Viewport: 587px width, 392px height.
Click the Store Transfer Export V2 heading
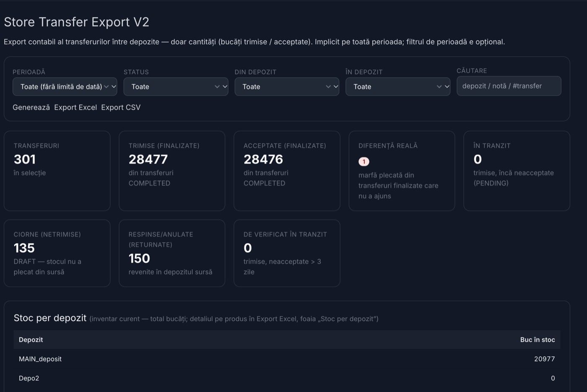point(77,22)
